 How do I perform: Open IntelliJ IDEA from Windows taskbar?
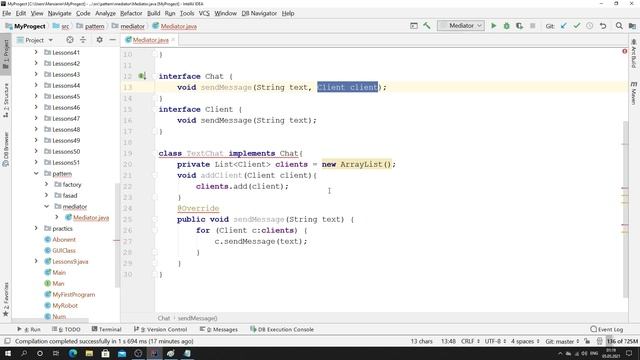coord(154,353)
